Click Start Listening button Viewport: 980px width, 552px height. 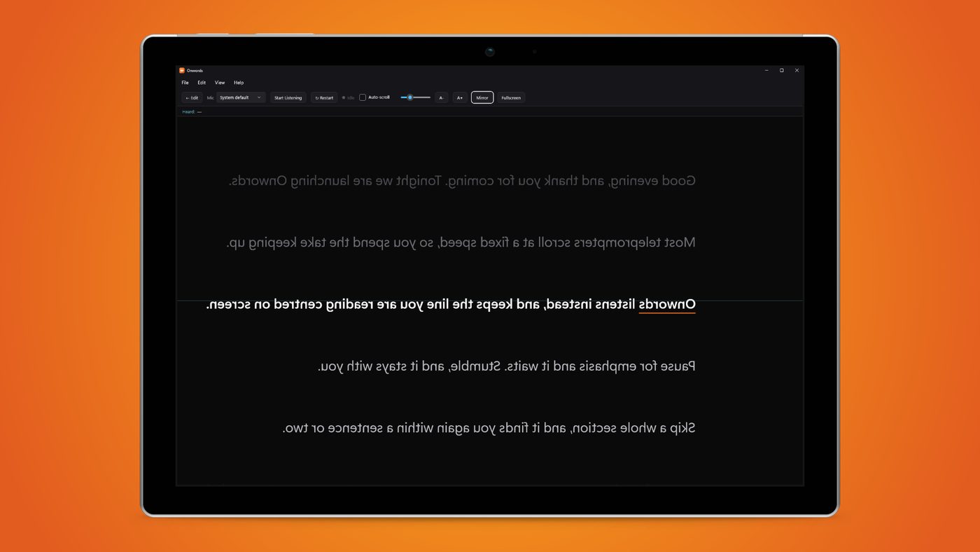pos(288,97)
